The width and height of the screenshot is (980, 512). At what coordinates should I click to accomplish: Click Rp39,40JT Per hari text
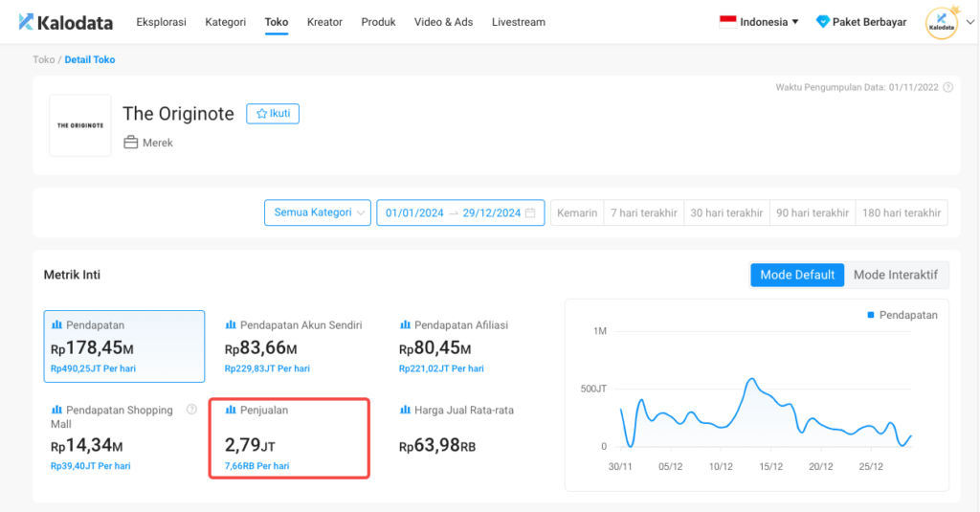(x=91, y=466)
